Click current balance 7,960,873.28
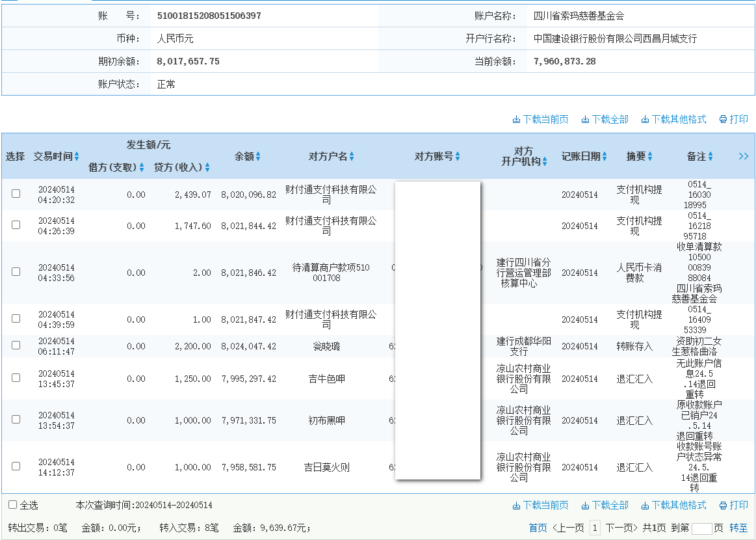This screenshot has width=756, height=540. coord(565,61)
